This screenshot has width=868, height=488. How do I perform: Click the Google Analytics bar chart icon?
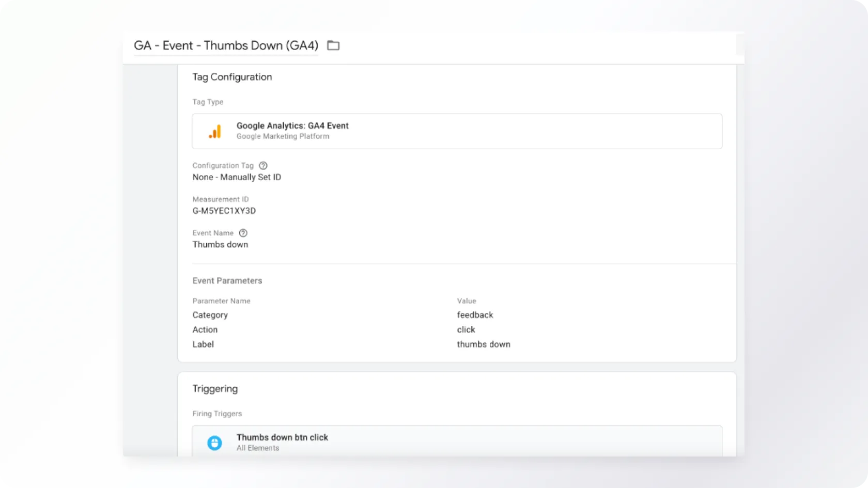215,132
